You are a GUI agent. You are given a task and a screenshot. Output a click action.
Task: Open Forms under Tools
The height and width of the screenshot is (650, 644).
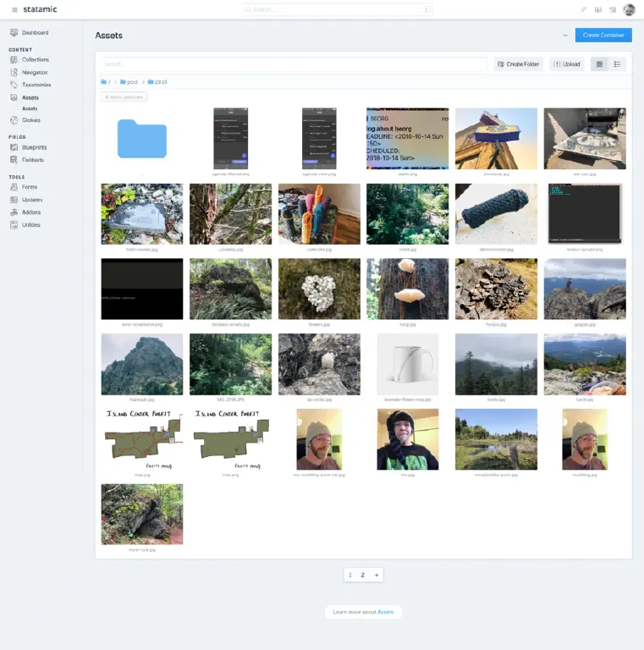coord(24,187)
